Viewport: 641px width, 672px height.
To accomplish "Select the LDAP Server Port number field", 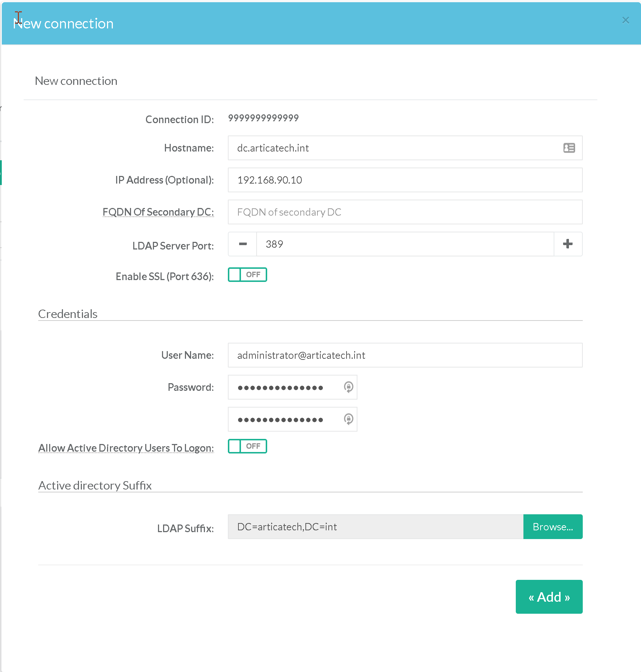I will click(405, 244).
